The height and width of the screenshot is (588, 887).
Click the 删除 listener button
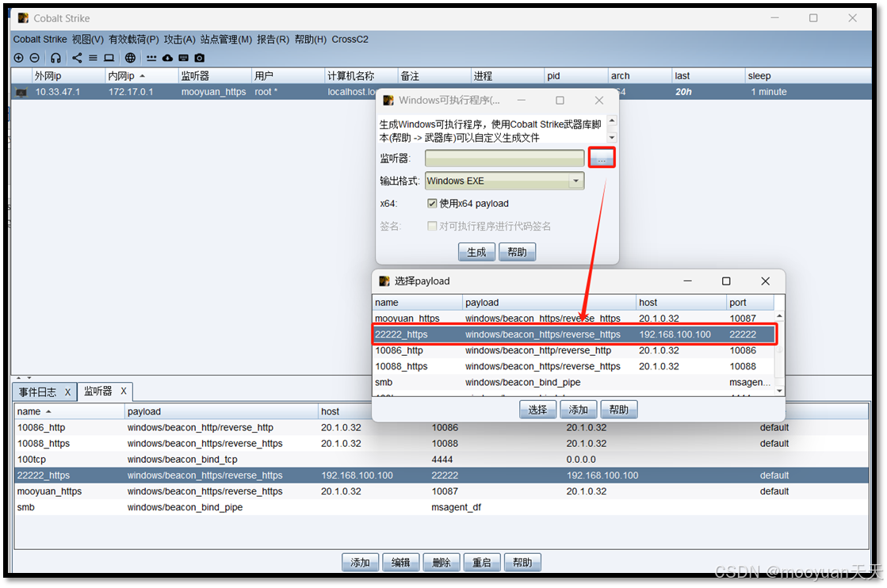[442, 563]
